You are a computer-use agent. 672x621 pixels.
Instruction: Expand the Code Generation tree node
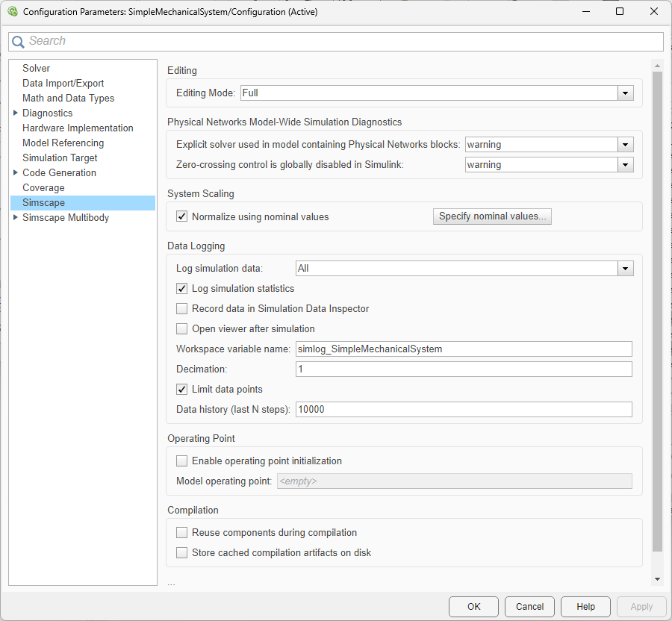click(16, 172)
